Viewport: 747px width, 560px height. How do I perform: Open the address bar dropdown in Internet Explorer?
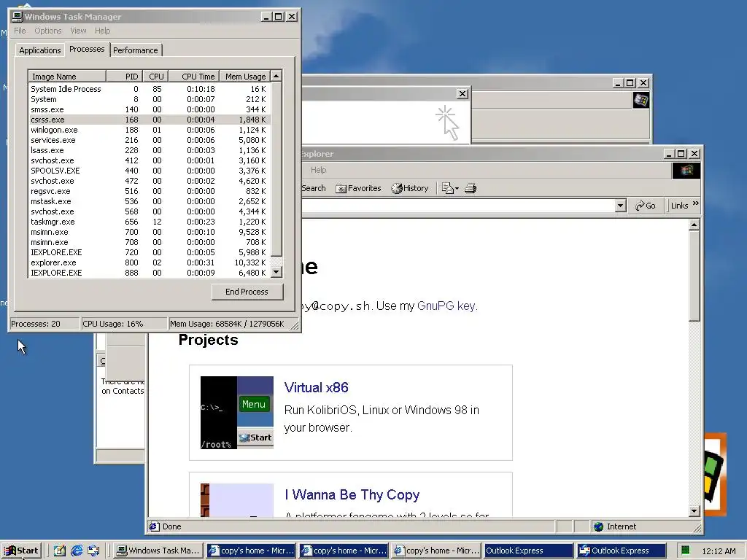point(620,206)
